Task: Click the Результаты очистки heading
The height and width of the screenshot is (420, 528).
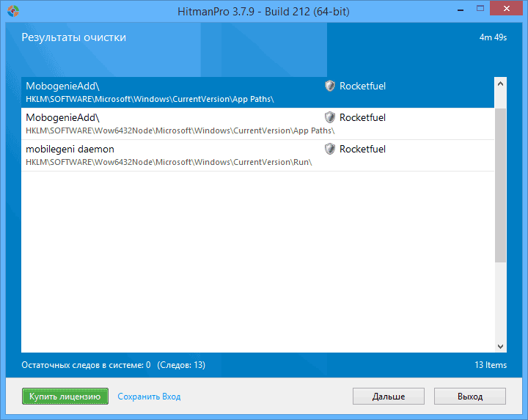Action: [x=74, y=37]
